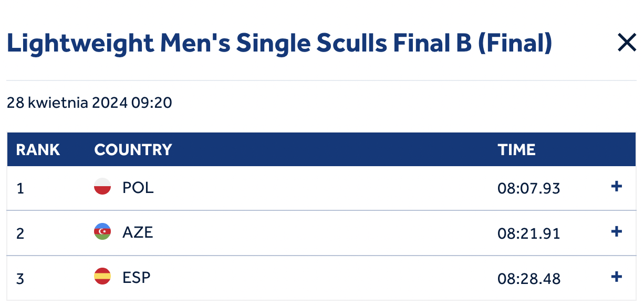The image size is (644, 305).
Task: Expand the ESP result row details
Action: click(617, 277)
